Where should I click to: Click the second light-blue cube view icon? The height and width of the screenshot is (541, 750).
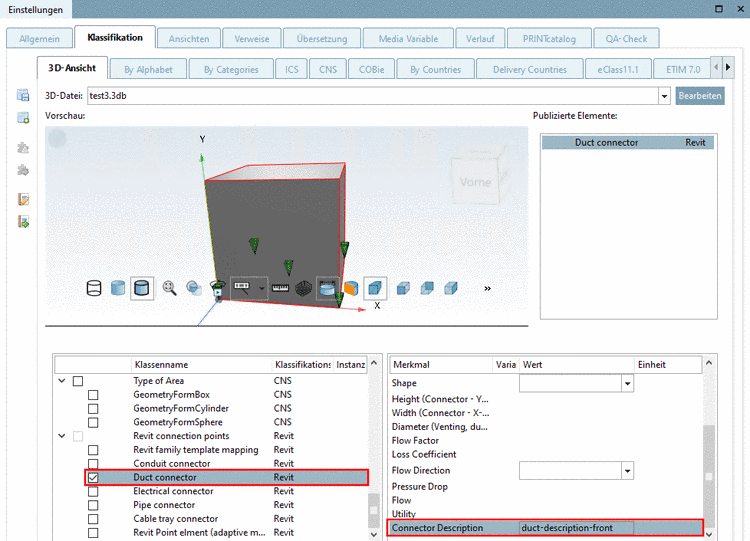click(x=427, y=288)
